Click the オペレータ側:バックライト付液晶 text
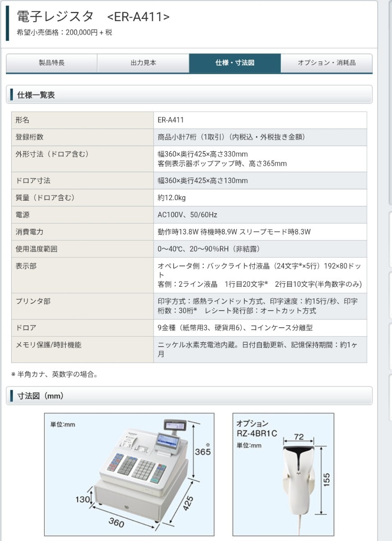392x541 pixels. [x=259, y=270]
